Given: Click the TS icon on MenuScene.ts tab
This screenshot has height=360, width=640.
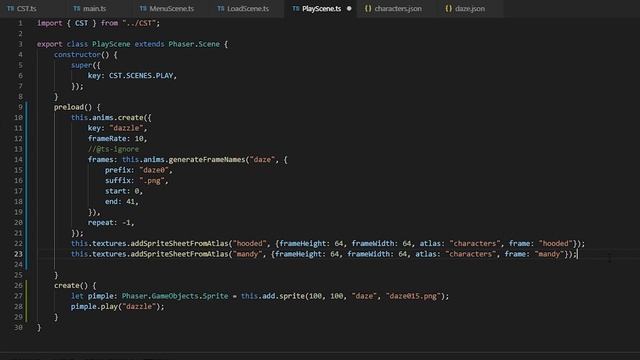Looking at the screenshot, I should pos(143,9).
